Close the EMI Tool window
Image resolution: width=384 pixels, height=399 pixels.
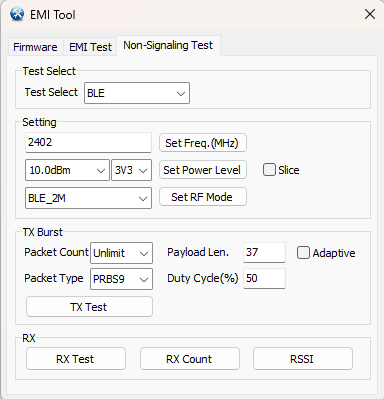(x=370, y=14)
